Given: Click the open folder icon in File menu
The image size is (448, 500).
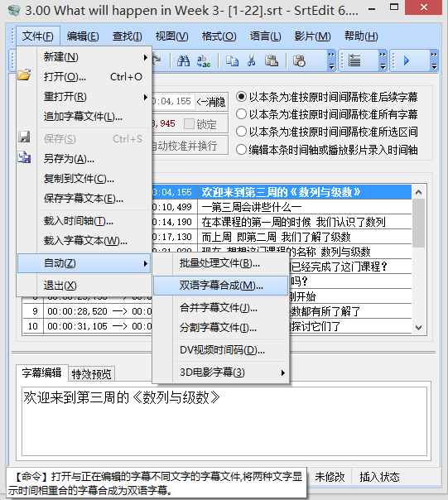Looking at the screenshot, I should click(24, 75).
